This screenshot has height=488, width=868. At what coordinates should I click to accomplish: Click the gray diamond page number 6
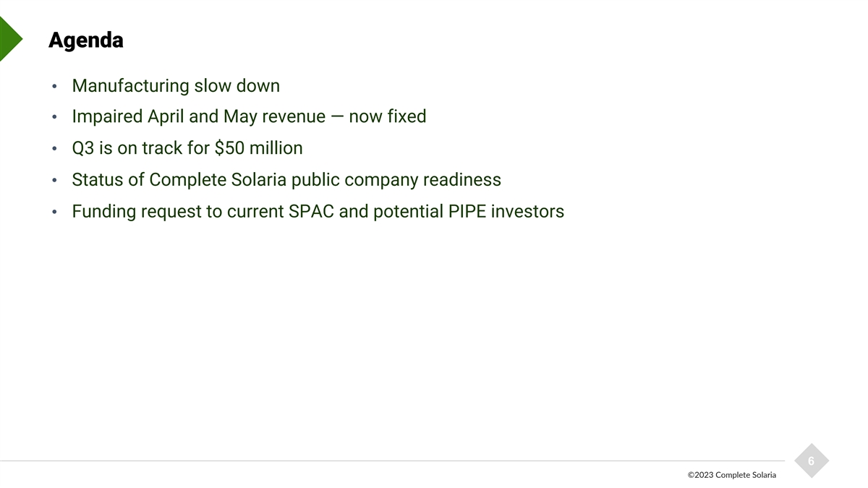pos(811,461)
